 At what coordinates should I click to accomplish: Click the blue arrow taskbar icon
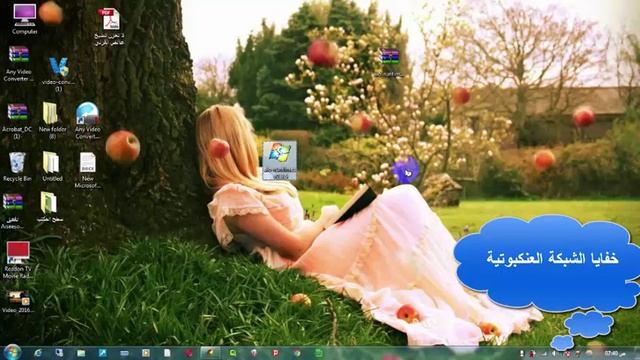[x=102, y=353]
